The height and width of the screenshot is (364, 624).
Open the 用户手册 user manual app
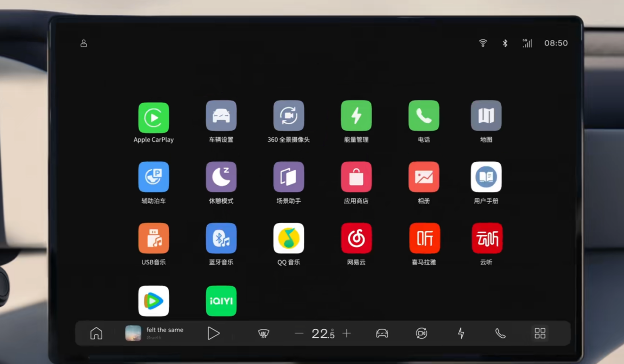[486, 177]
